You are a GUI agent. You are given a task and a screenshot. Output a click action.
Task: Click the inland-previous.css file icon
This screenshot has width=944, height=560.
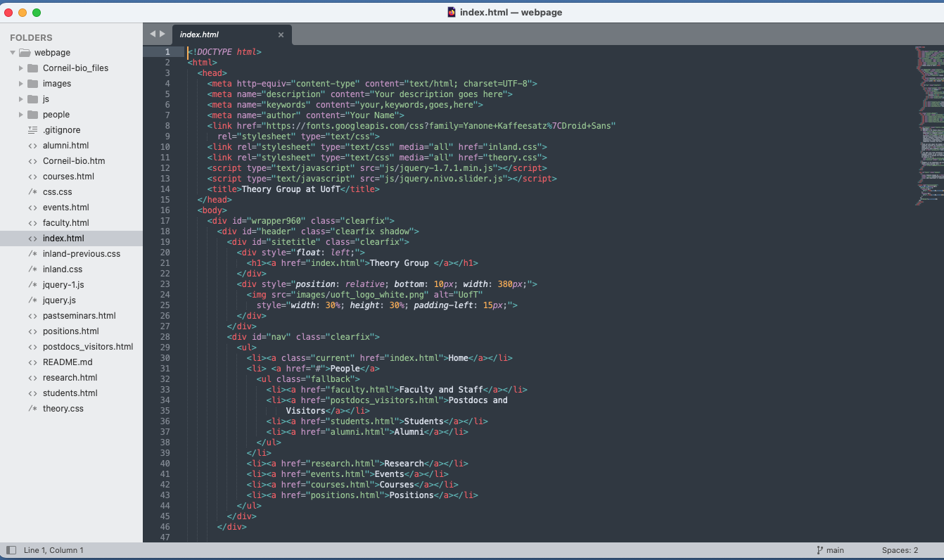(x=32, y=254)
